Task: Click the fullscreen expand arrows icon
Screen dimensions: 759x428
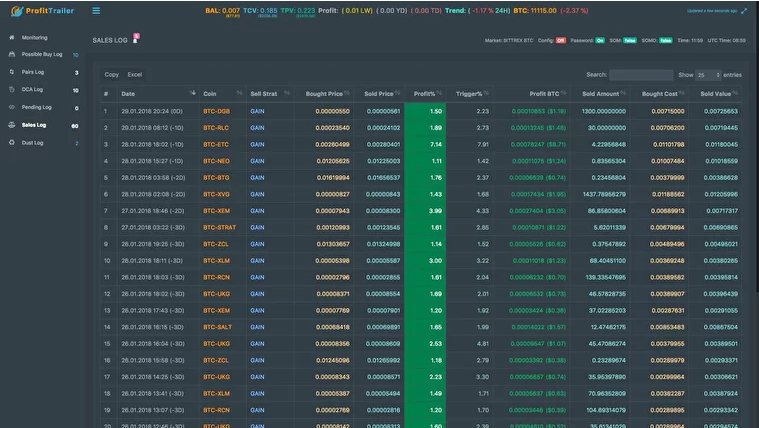Action: (744, 11)
